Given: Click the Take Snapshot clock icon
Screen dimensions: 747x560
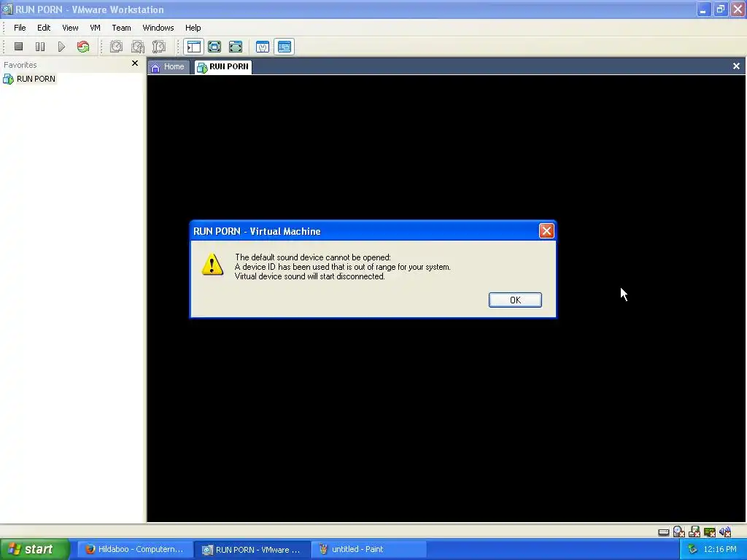Looking at the screenshot, I should point(116,47).
